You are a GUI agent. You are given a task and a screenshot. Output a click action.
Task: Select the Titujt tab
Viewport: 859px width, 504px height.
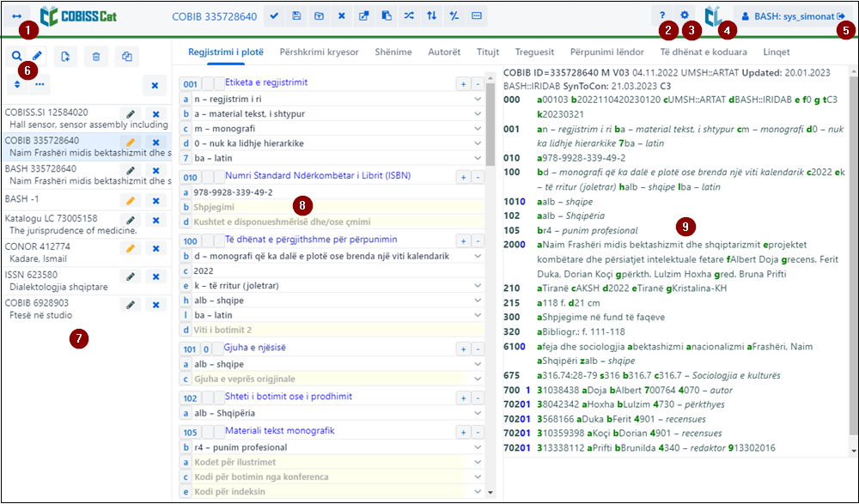pyautogui.click(x=488, y=52)
